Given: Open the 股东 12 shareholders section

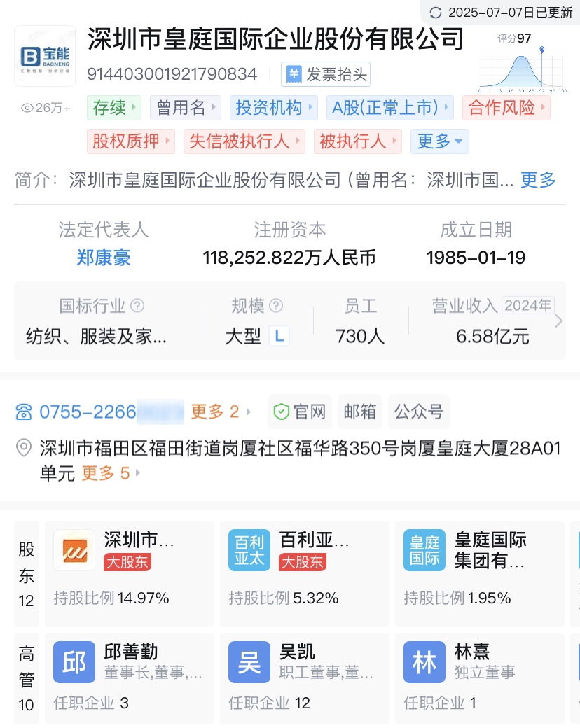Looking at the screenshot, I should coord(27,574).
